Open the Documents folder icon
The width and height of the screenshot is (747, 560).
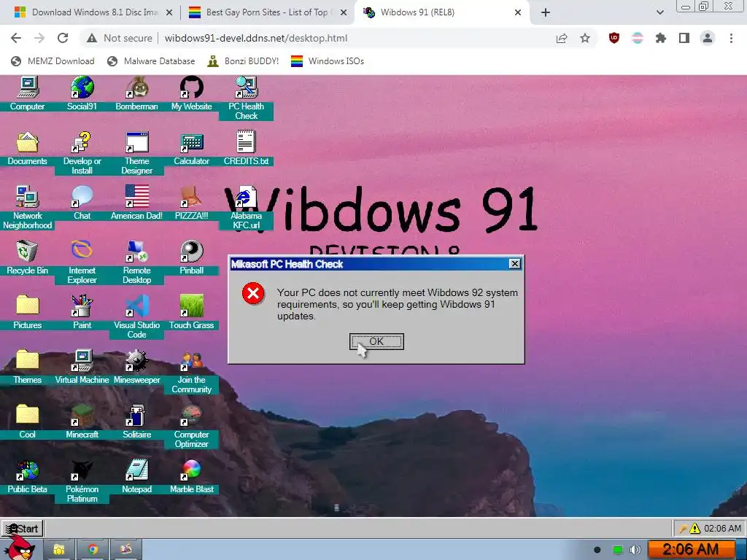point(27,148)
